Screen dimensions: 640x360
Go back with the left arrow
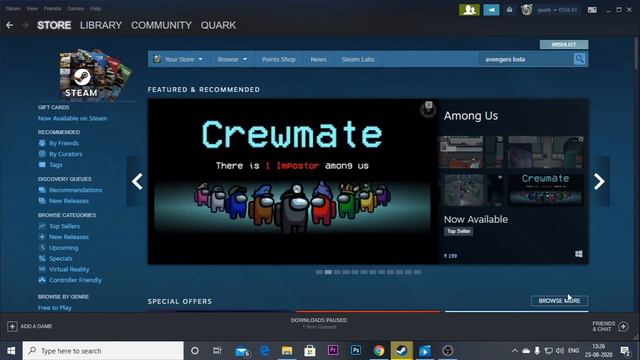9,25
